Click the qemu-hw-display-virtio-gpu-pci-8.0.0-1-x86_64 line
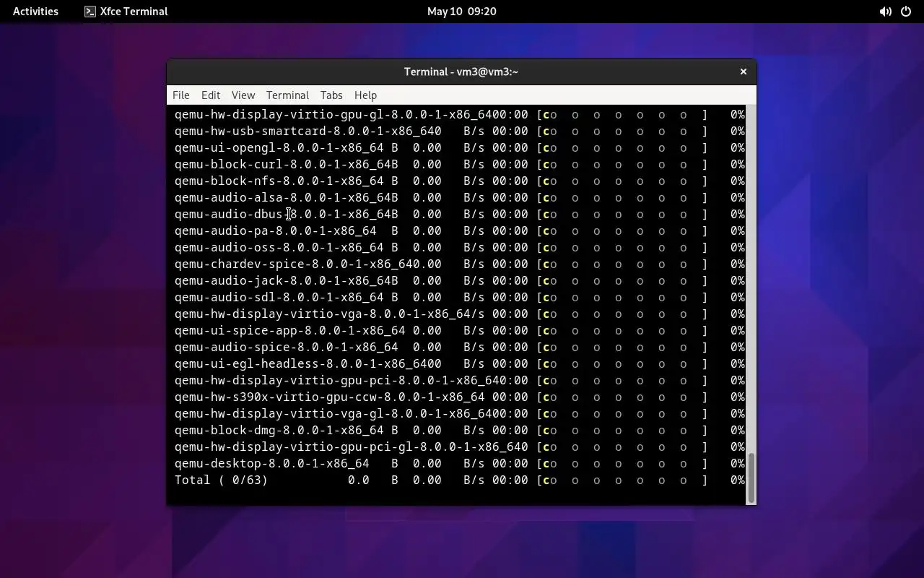 459,381
